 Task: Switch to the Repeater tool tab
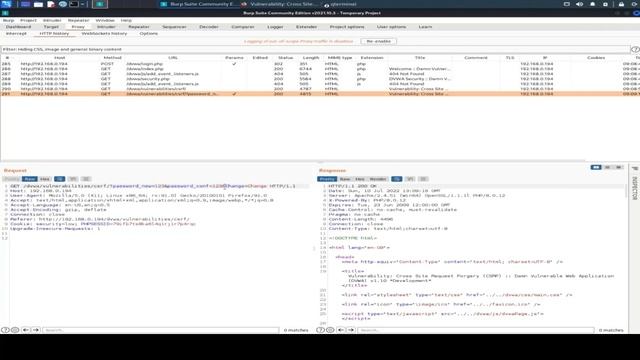pyautogui.click(x=139, y=27)
